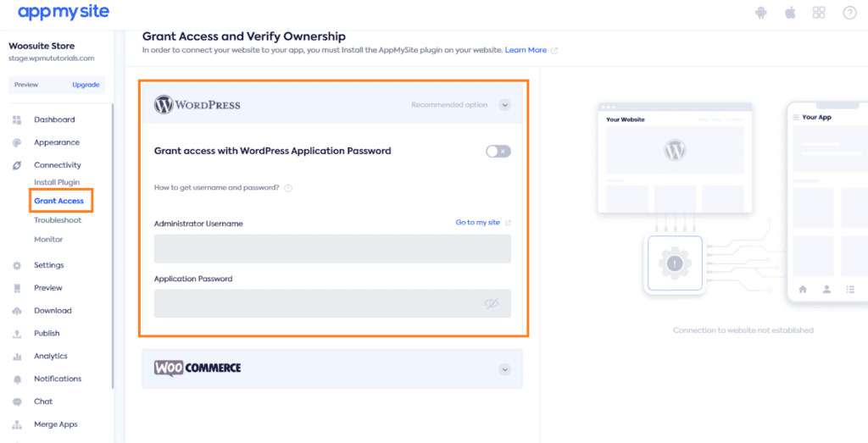
Task: Click the Apple icon in the top bar
Action: (x=790, y=13)
